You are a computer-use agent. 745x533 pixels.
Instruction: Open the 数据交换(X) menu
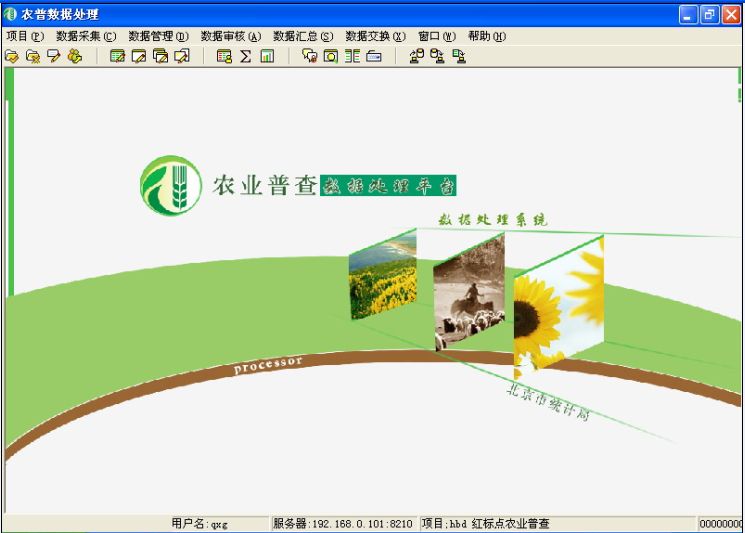[x=375, y=36]
